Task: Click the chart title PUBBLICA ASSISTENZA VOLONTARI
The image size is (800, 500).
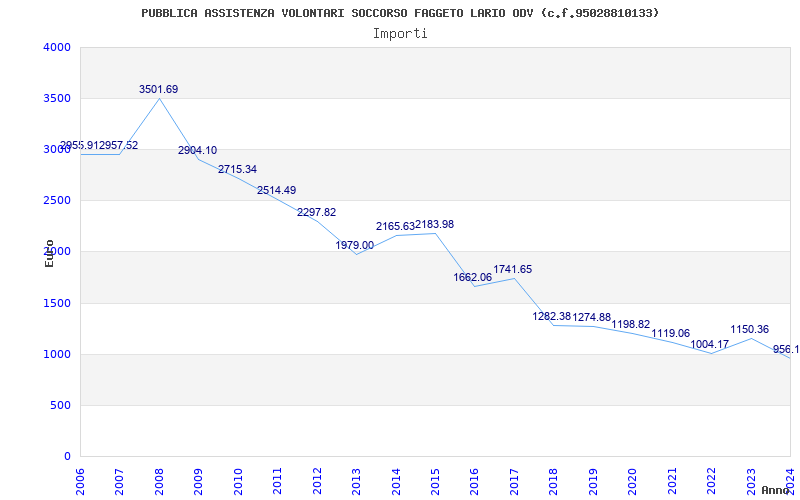Action: 400,13
